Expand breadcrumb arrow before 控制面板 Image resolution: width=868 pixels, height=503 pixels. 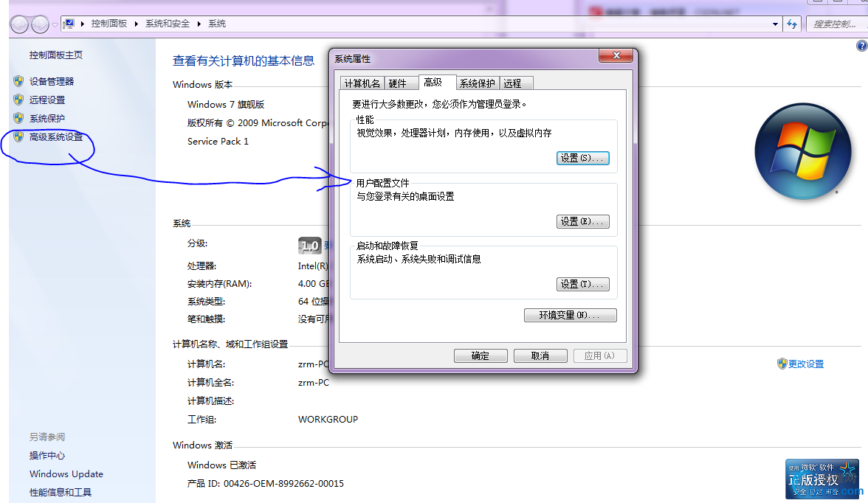tap(83, 24)
